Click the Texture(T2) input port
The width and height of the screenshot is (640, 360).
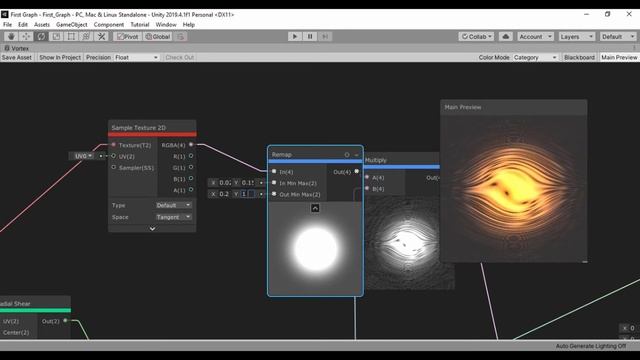tap(113, 144)
